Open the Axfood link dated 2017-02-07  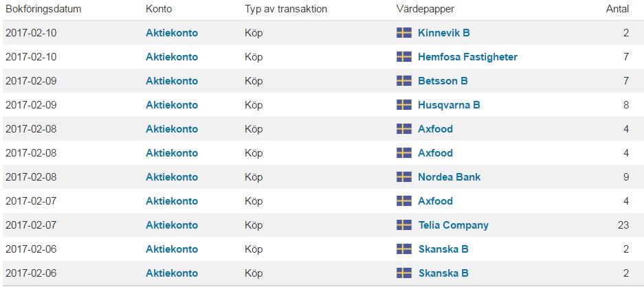coord(435,201)
